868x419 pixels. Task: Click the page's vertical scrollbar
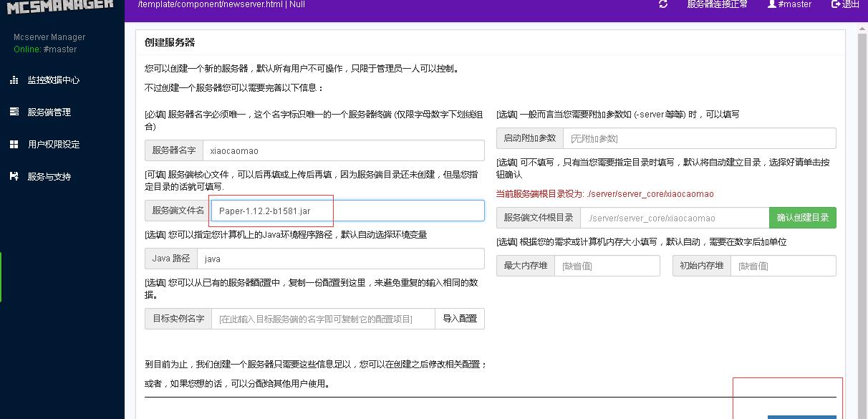[862, 215]
